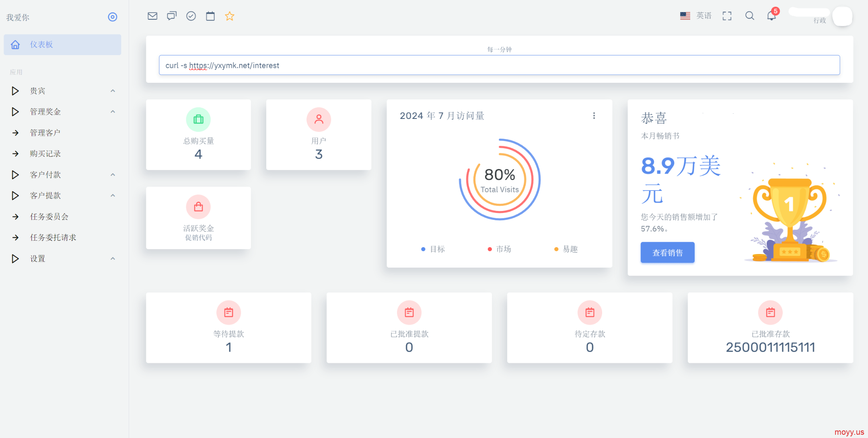Toggle the red 市场 chart legend
868x438 pixels.
pyautogui.click(x=499, y=249)
